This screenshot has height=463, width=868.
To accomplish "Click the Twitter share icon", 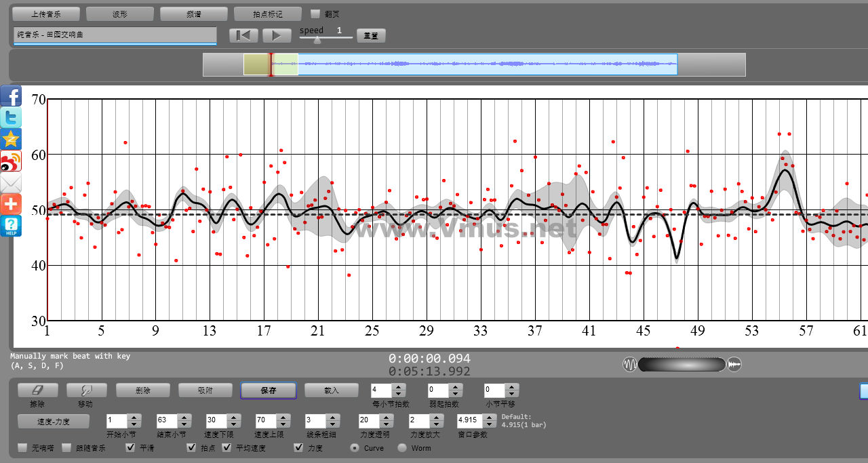I will click(11, 118).
